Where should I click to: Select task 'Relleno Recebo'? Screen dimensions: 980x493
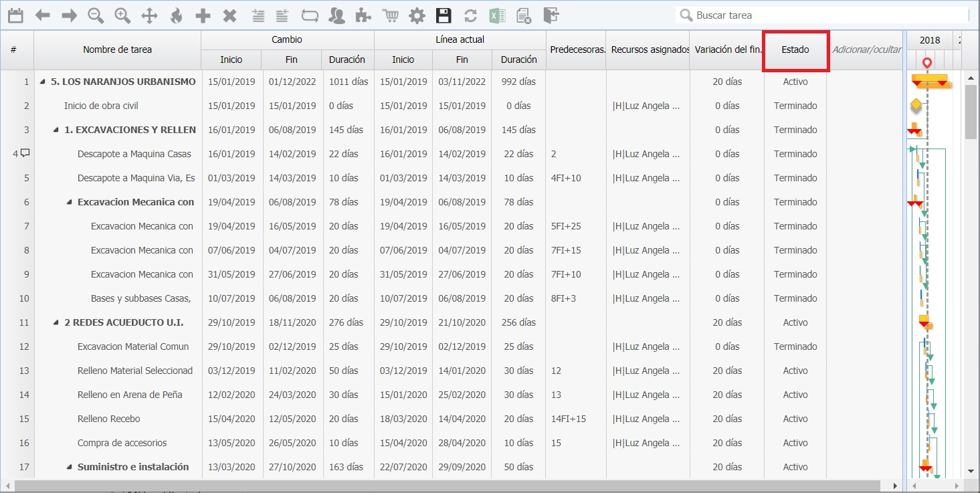[109, 419]
